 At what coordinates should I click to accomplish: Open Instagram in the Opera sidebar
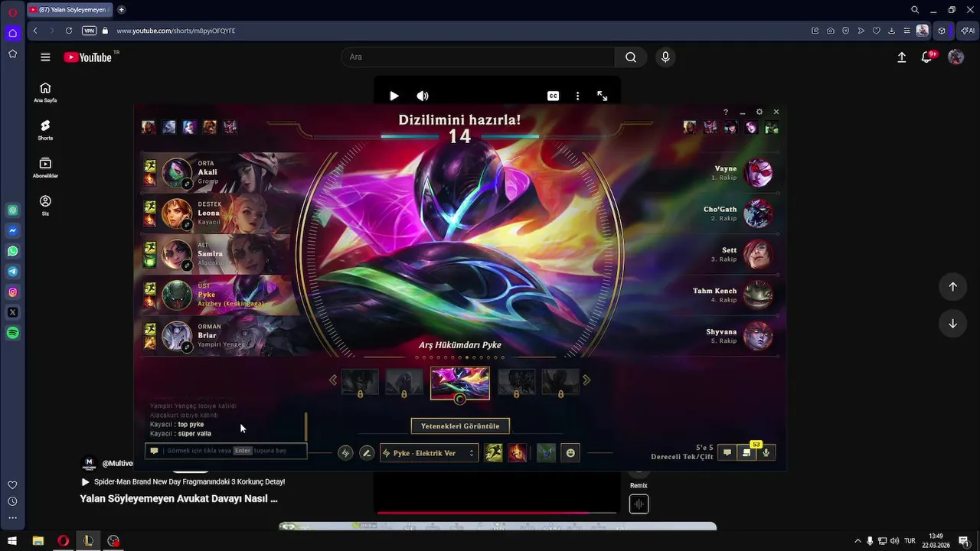[13, 292]
